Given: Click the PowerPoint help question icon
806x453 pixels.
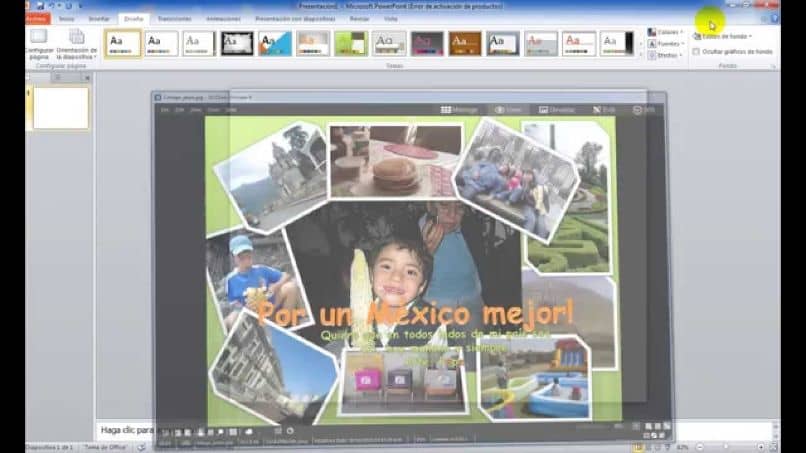Looking at the screenshot, I should (775, 18).
